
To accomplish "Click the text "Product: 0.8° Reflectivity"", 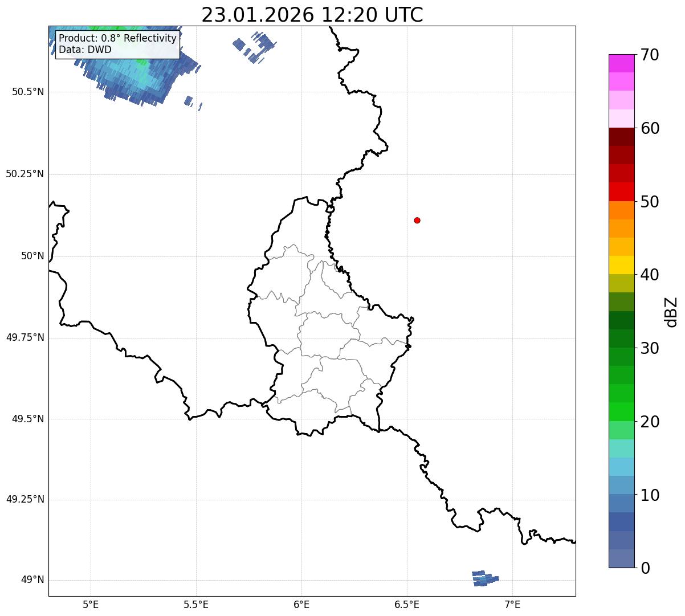I will click(118, 38).
